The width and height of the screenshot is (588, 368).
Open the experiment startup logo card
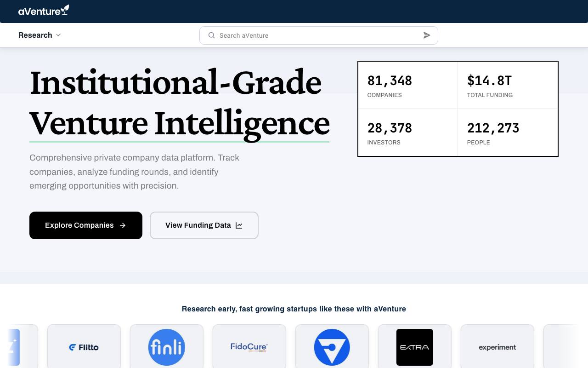[x=498, y=346]
